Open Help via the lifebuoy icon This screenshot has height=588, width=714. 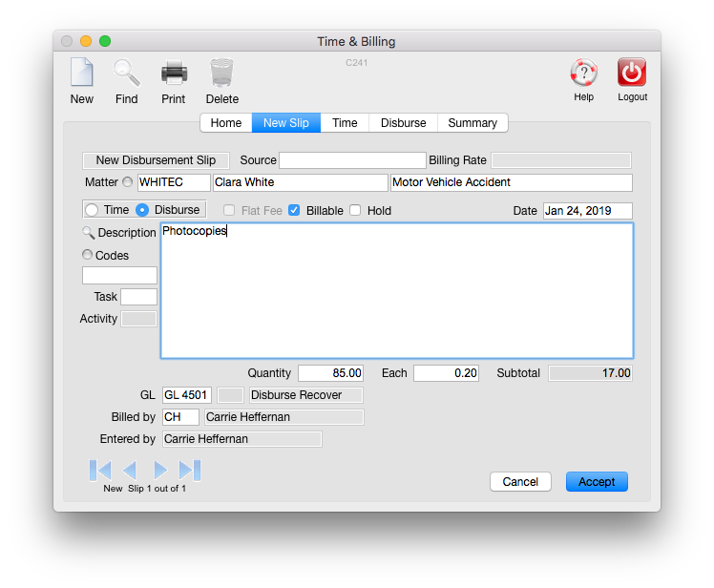[583, 73]
